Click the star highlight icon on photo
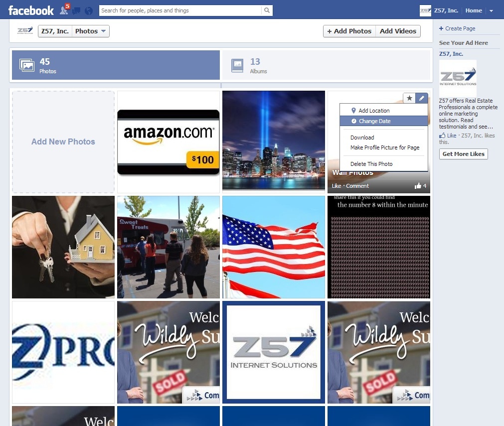The height and width of the screenshot is (426, 504). coord(409,98)
